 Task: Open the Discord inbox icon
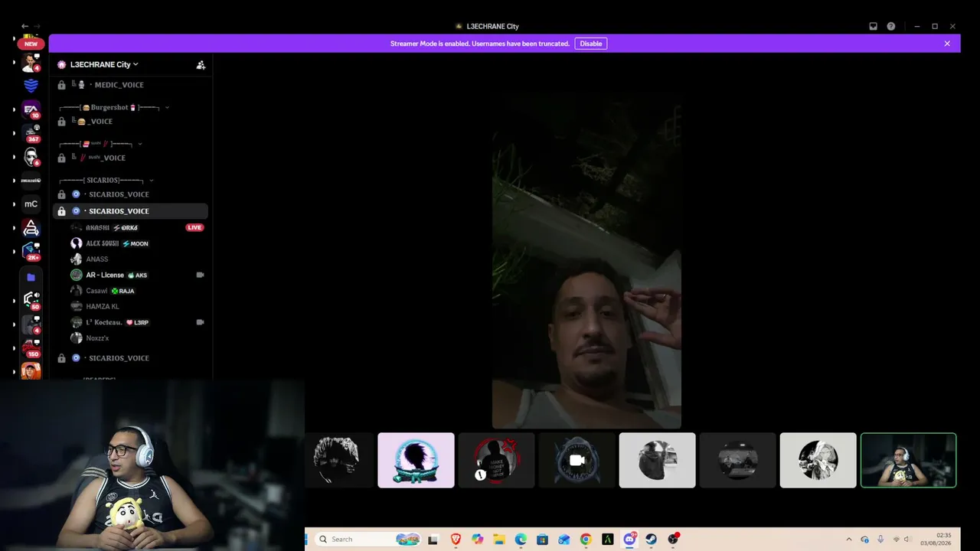[x=873, y=26]
